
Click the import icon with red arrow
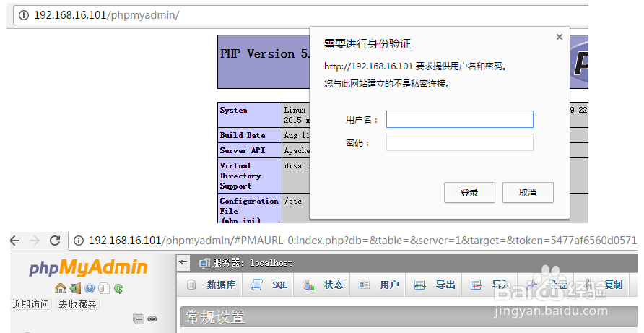point(476,285)
